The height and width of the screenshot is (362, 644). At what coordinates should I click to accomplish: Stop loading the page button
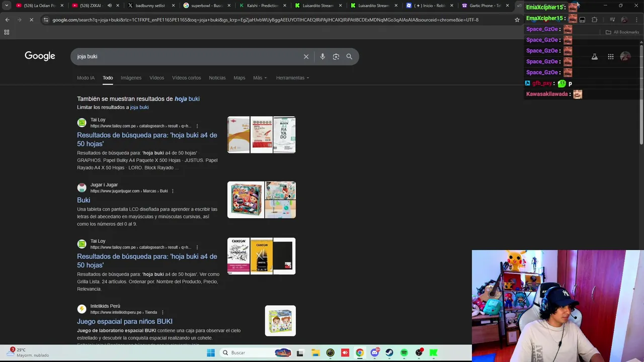(31, 20)
